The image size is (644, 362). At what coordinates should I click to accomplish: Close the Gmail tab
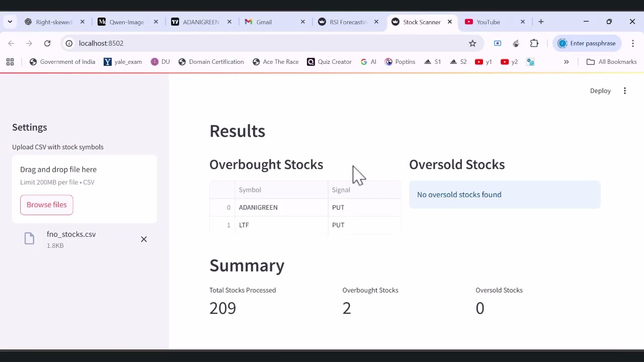point(303,22)
